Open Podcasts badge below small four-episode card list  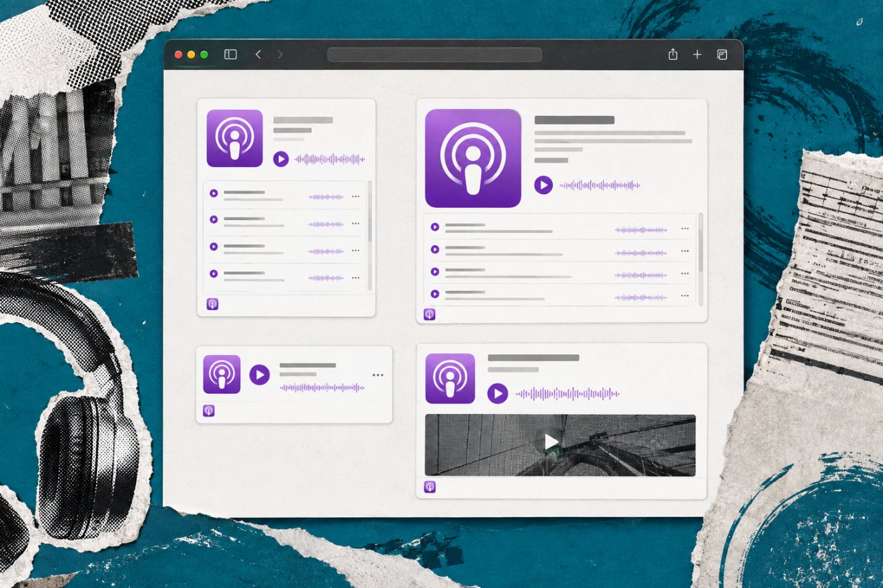[213, 304]
